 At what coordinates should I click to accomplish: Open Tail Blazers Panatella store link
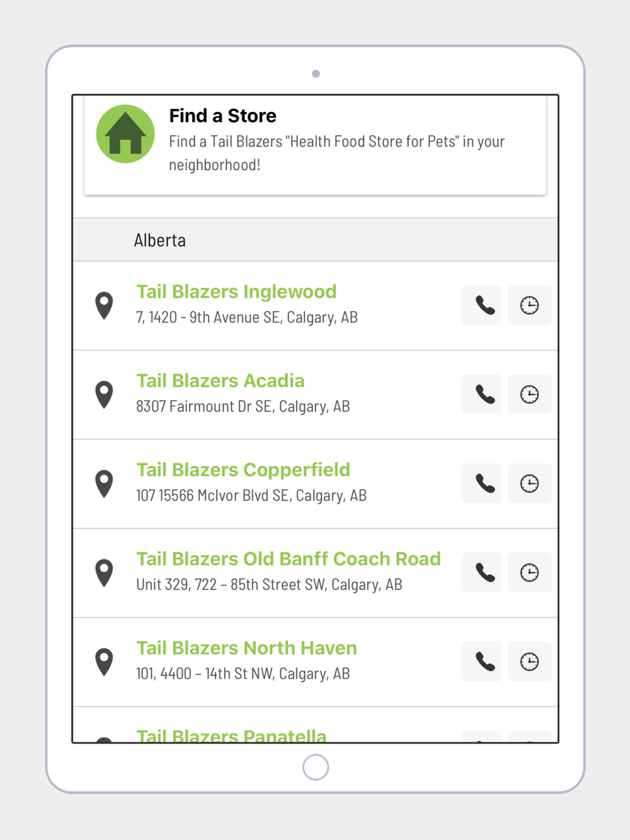tap(231, 735)
